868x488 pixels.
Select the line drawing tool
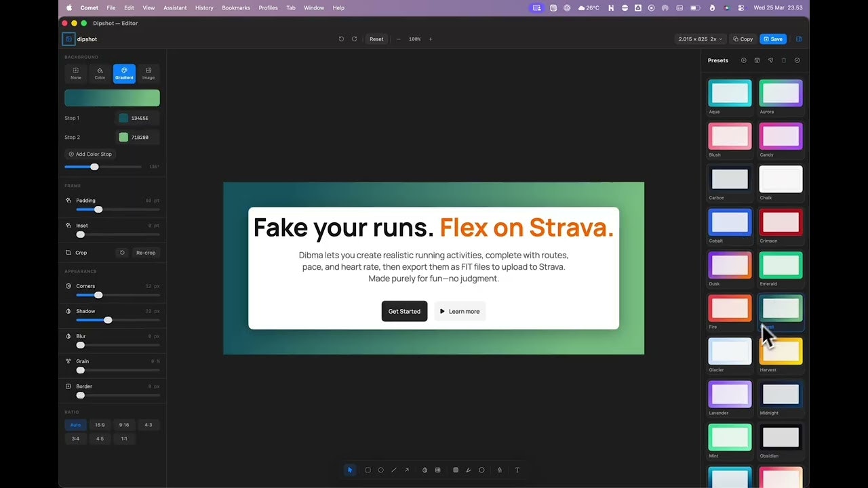pos(393,470)
